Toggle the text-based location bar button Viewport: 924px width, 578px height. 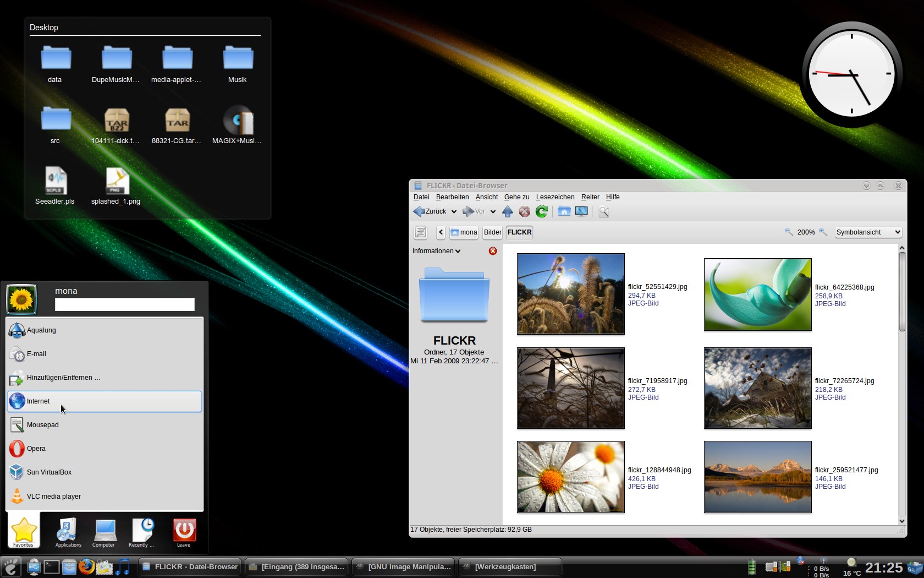tap(421, 232)
